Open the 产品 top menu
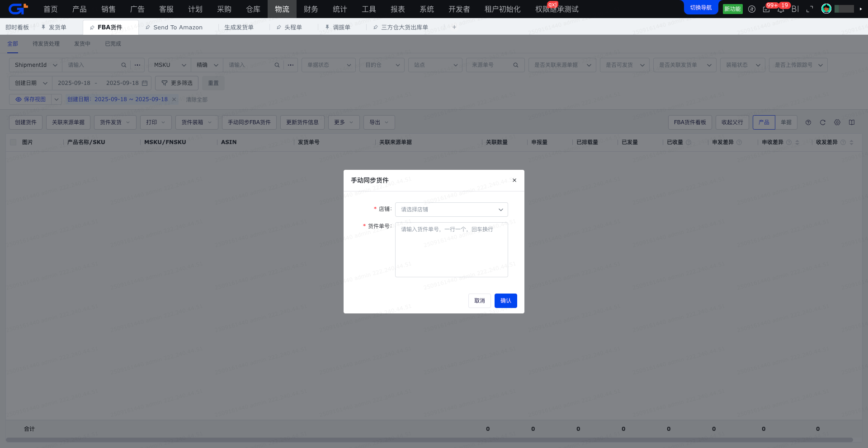The height and width of the screenshot is (448, 868). coord(80,9)
